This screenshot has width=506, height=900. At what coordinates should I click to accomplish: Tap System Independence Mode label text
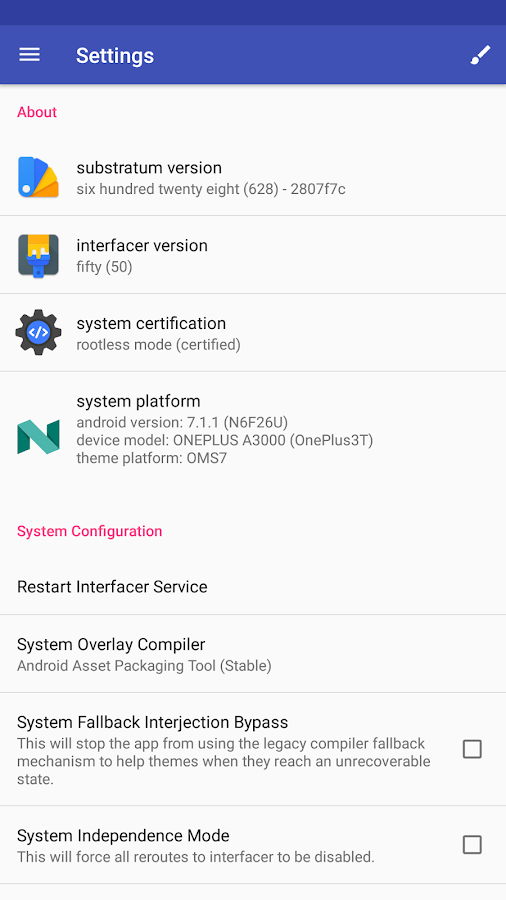point(123,835)
